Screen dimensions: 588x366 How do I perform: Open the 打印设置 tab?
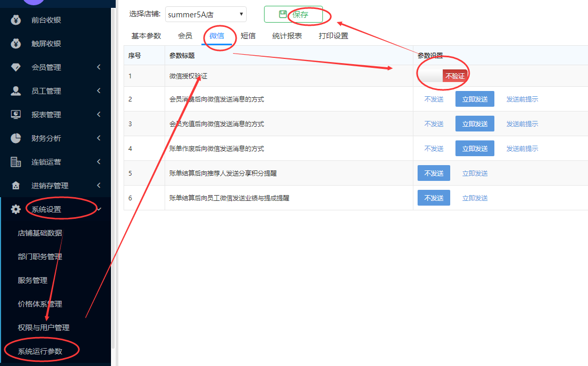(x=333, y=36)
